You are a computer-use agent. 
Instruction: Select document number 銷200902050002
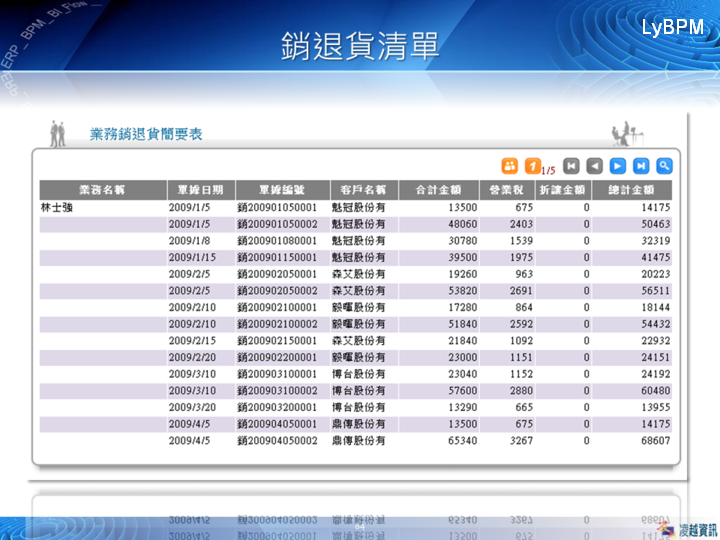coord(277,291)
